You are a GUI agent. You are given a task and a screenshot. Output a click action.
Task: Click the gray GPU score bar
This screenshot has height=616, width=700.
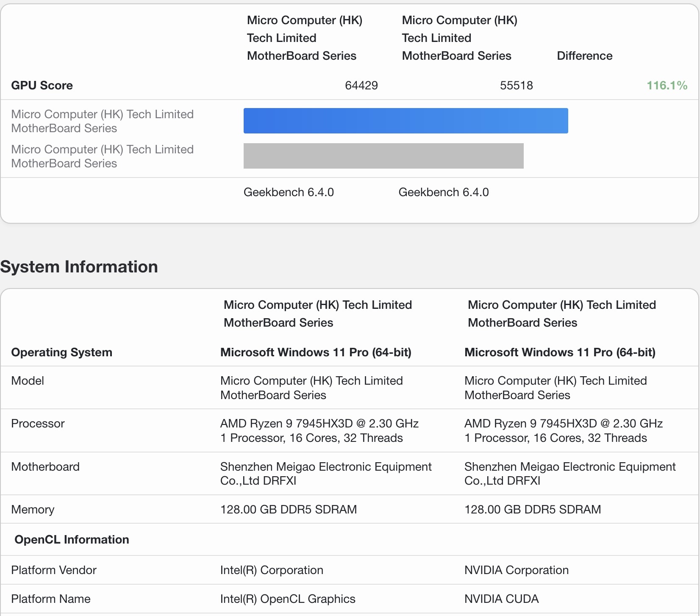click(x=383, y=156)
